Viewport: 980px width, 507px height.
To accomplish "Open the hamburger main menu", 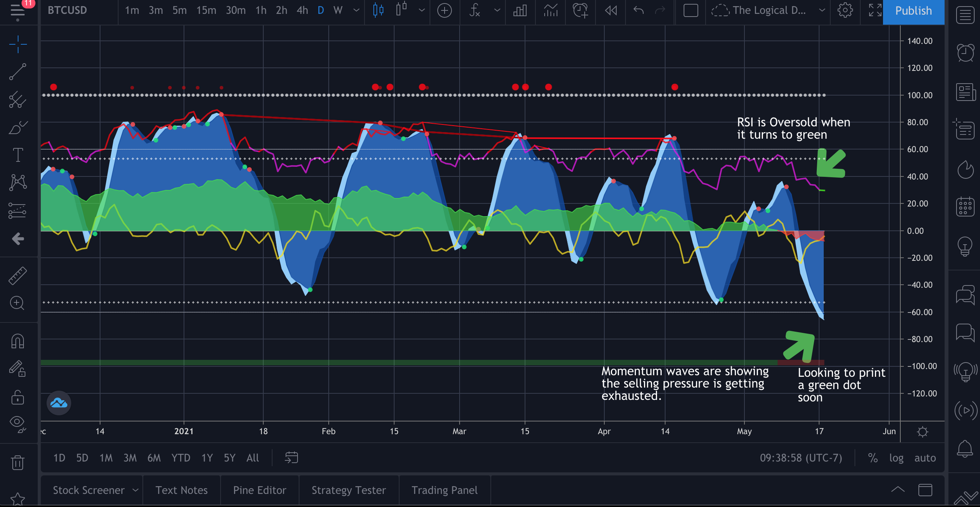I will 18,11.
